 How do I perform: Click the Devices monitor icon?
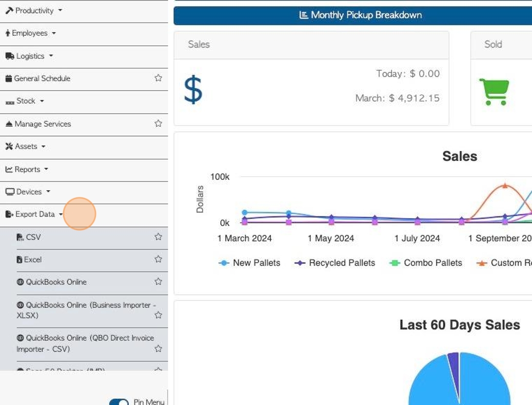pyautogui.click(x=10, y=192)
